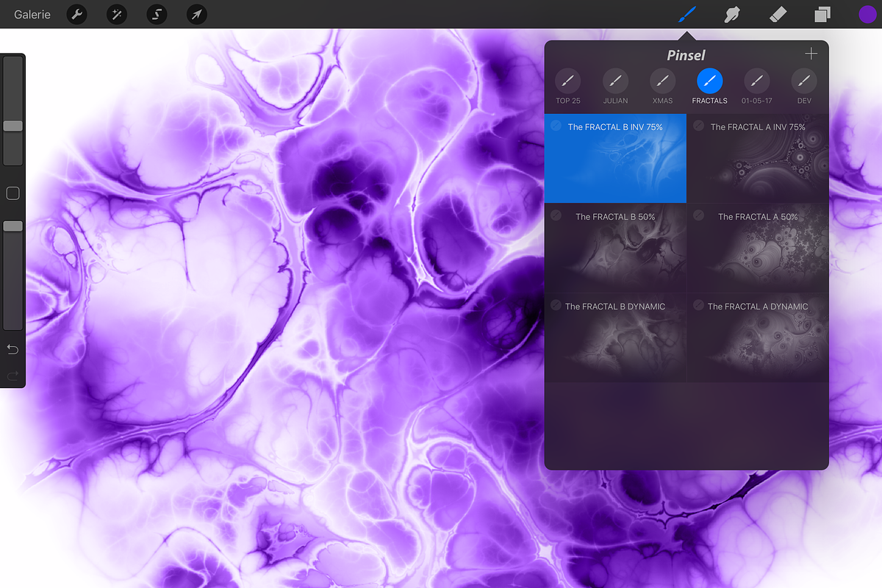Image resolution: width=882 pixels, height=588 pixels.
Task: Choose The FRACTAL A INV 75% brush
Action: coord(758,158)
